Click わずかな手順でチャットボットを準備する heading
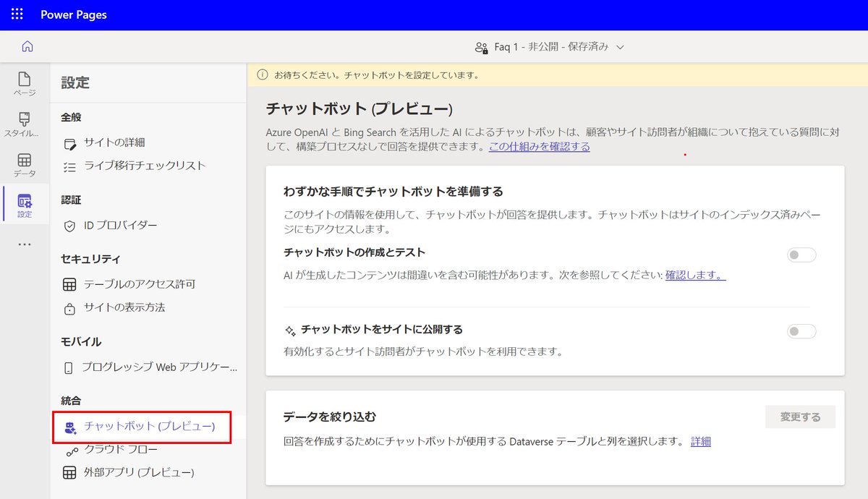Image resolution: width=868 pixels, height=499 pixels. [393, 192]
